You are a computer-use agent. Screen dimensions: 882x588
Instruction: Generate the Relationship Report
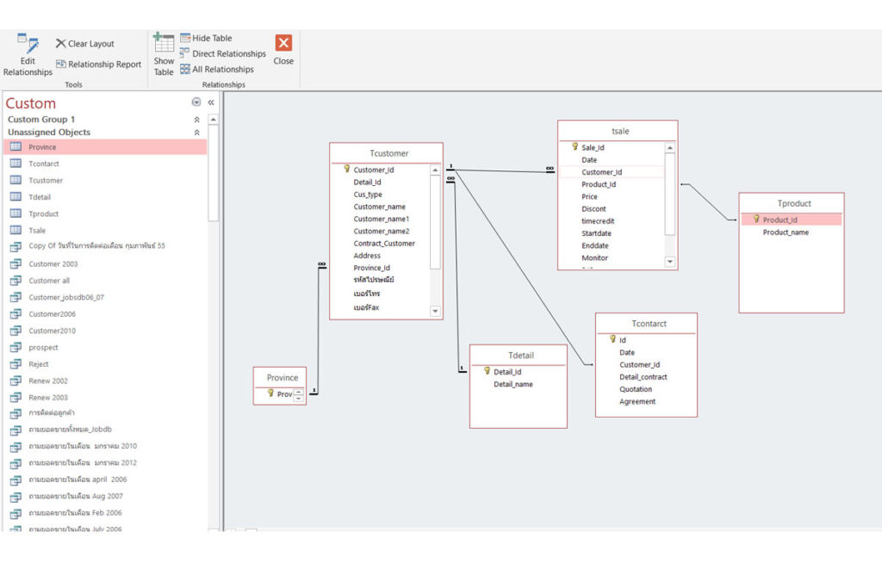(x=98, y=64)
